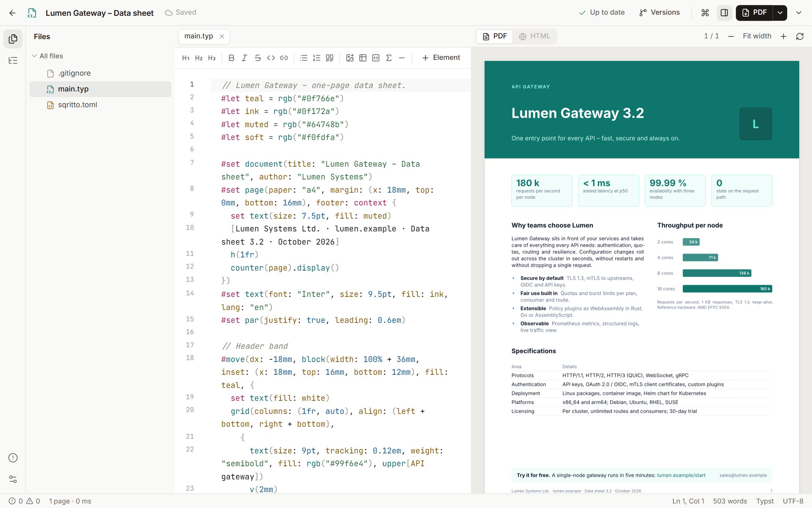Apply italic formatting
The image size is (812, 508).
(x=244, y=58)
